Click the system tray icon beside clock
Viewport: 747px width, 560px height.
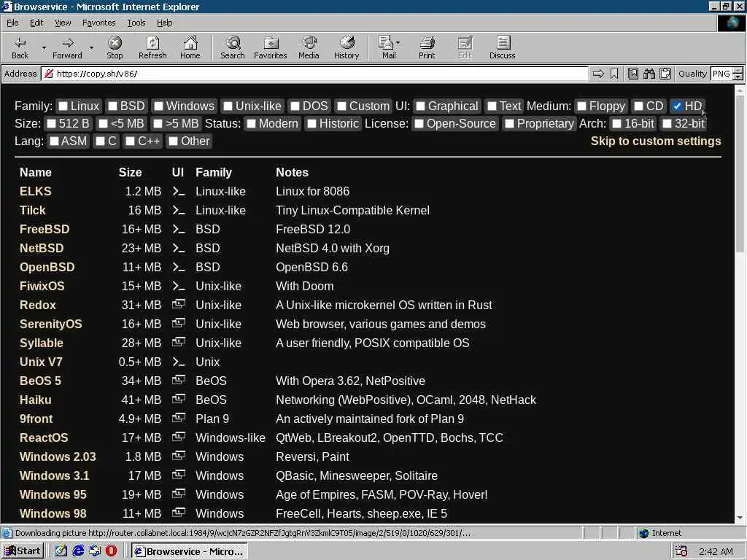pos(681,551)
